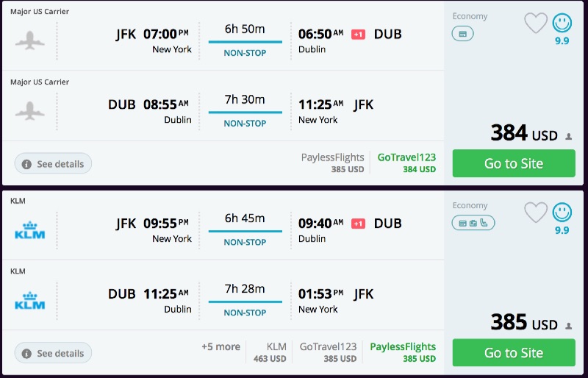Viewport: 588px width, 378px height.
Task: Favorite the 384 USD flight with the heart
Action: point(536,24)
